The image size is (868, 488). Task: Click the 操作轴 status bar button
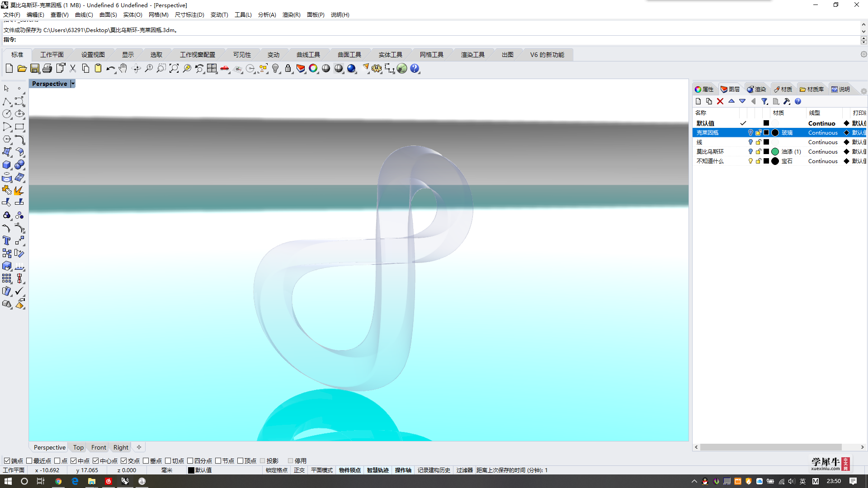[403, 470]
